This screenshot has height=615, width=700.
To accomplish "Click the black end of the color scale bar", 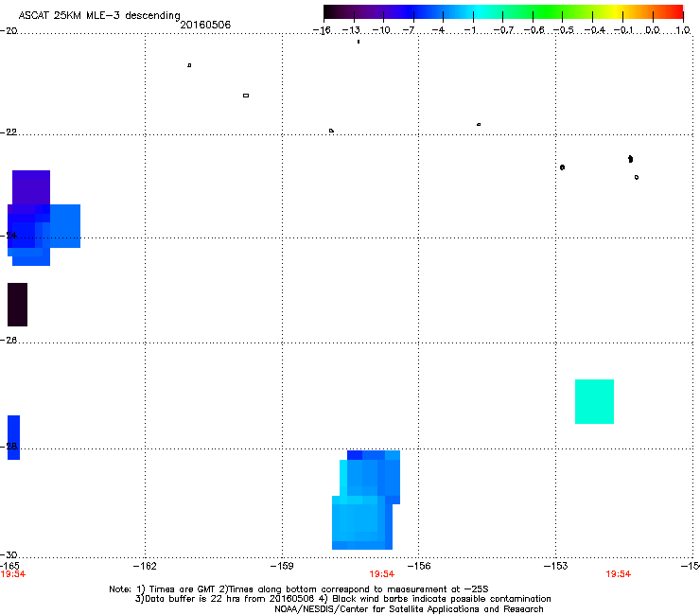I will [x=331, y=12].
